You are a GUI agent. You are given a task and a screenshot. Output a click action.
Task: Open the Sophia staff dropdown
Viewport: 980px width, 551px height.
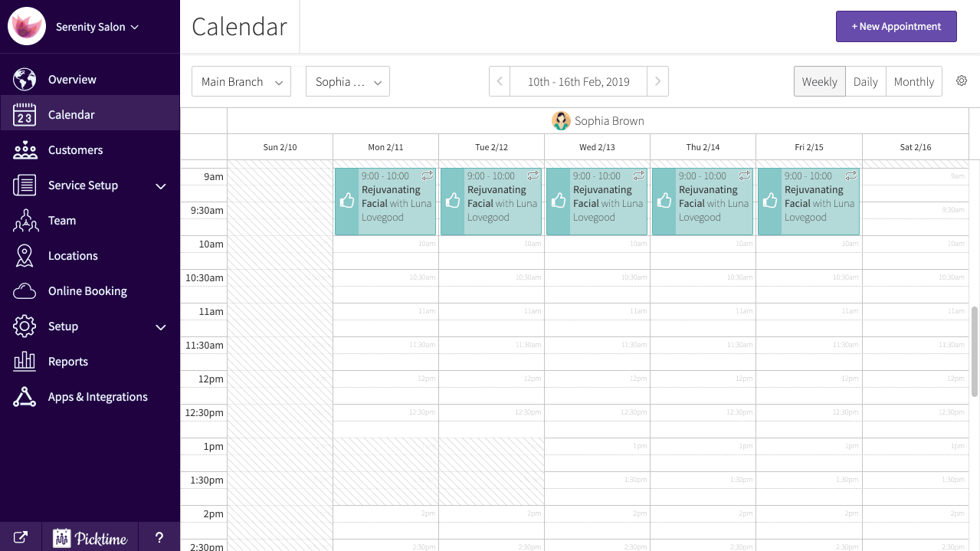click(347, 81)
